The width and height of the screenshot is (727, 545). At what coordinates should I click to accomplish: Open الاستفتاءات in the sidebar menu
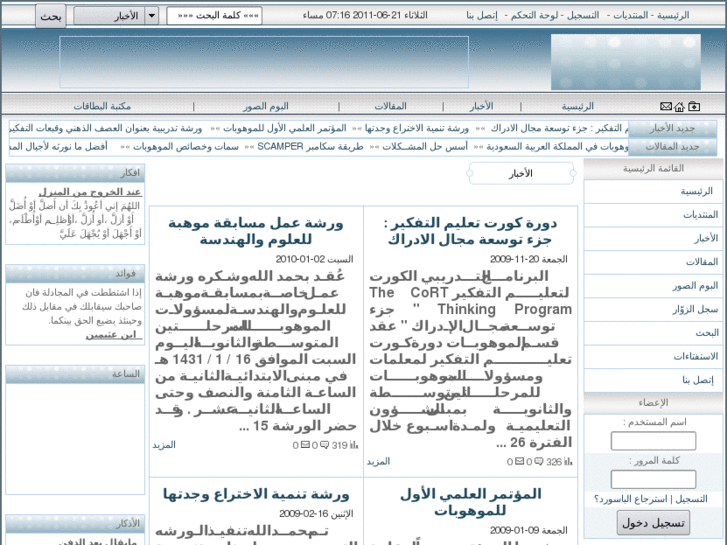coord(653,357)
